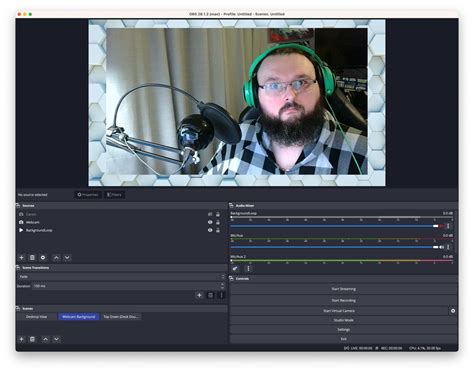Open source properties gear in Sources panel

pyautogui.click(x=43, y=258)
